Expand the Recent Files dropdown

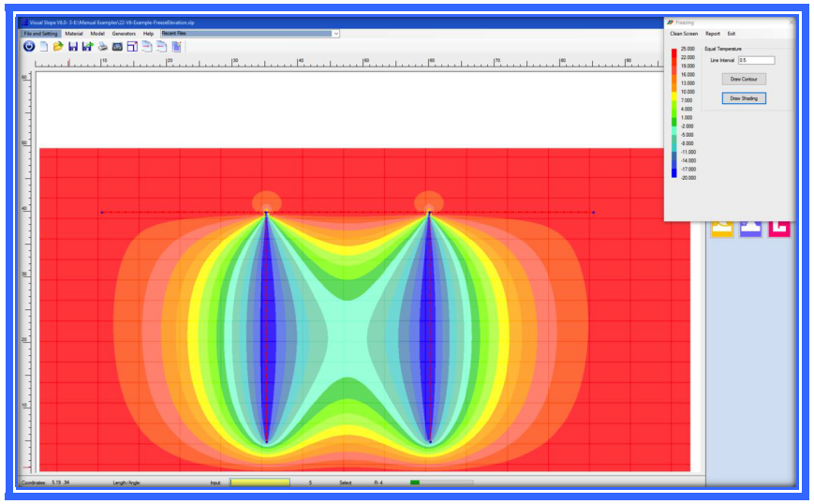pos(335,34)
